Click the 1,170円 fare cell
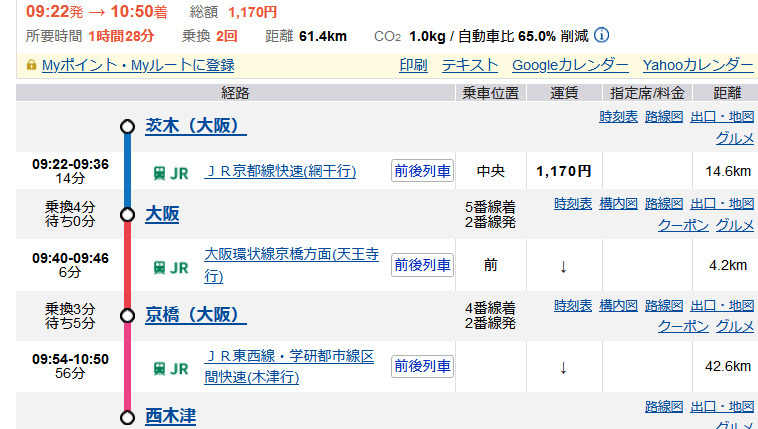This screenshot has width=758, height=429. click(564, 171)
